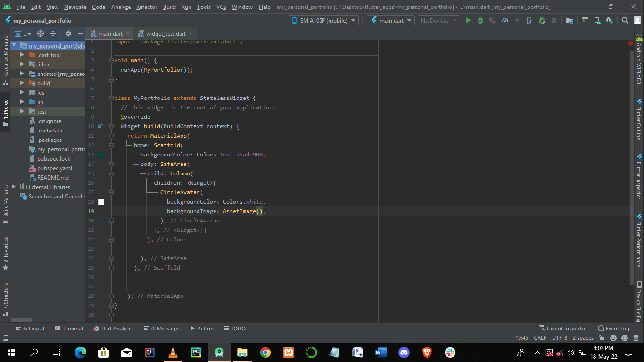The width and height of the screenshot is (644, 362).
Task: Click the green Run app button
Action: tap(468, 20)
